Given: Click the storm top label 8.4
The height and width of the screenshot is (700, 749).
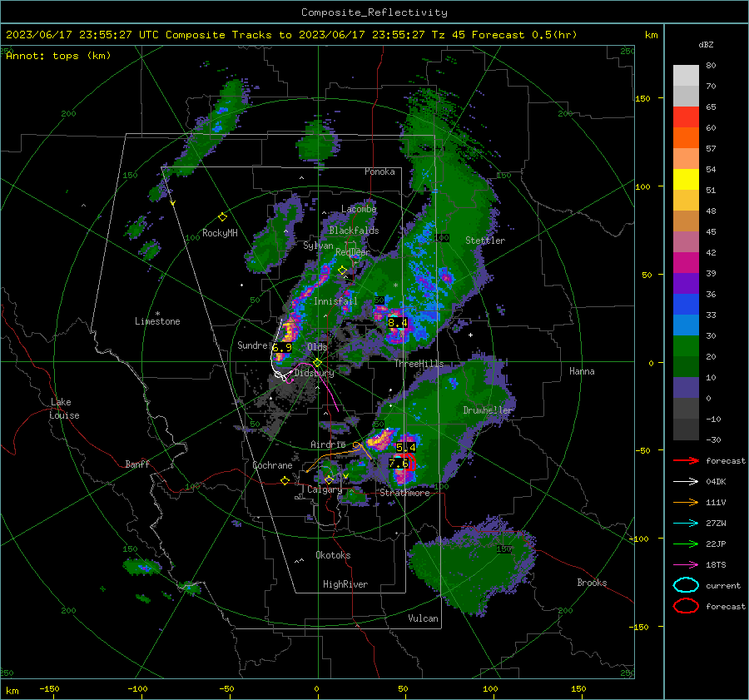Looking at the screenshot, I should click(398, 323).
